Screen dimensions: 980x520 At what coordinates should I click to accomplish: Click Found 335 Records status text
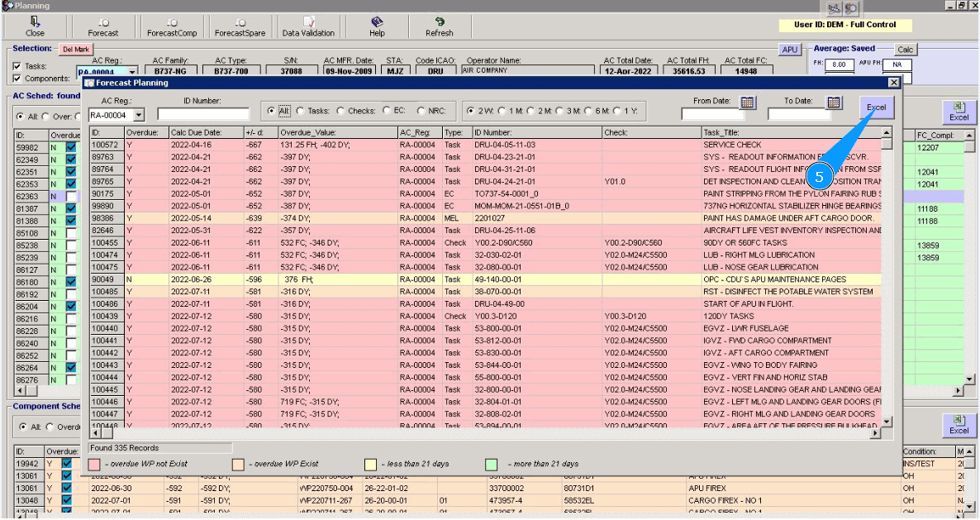click(125, 448)
